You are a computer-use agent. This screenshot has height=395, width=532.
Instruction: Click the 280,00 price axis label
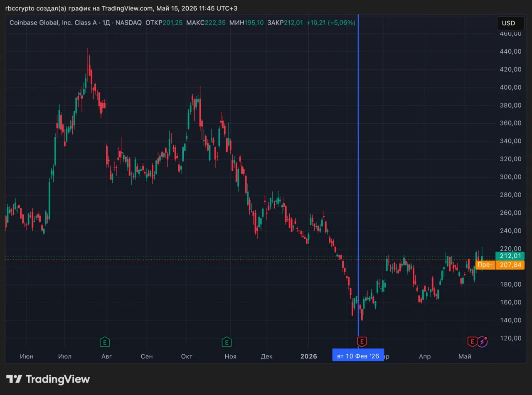click(510, 195)
